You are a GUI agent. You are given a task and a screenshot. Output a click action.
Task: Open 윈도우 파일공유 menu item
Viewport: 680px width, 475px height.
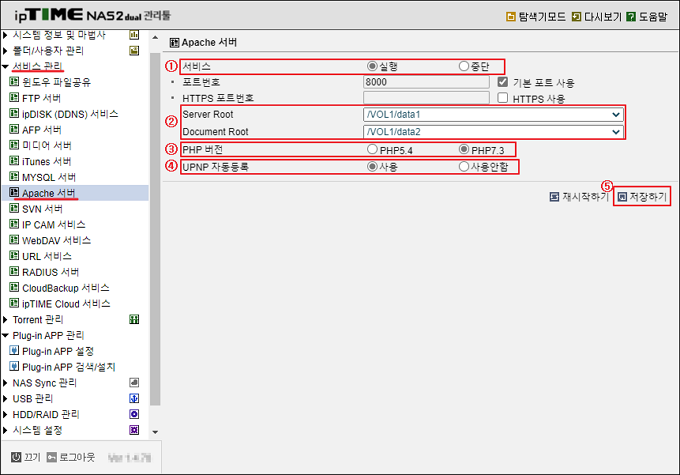click(x=56, y=82)
